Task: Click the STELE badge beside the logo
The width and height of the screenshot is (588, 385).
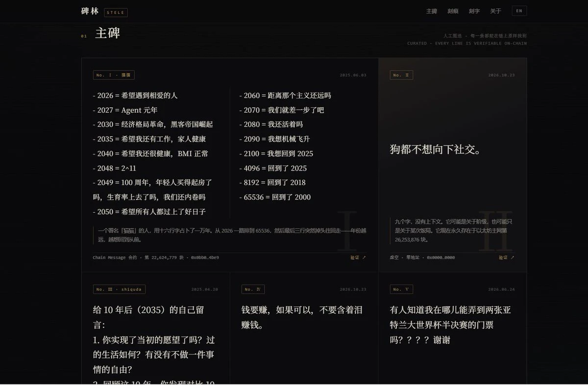Action: pyautogui.click(x=116, y=13)
